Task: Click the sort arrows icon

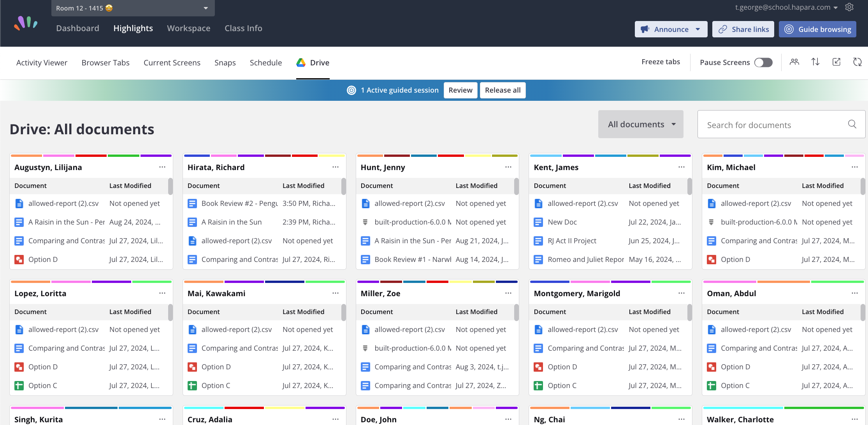Action: [815, 62]
